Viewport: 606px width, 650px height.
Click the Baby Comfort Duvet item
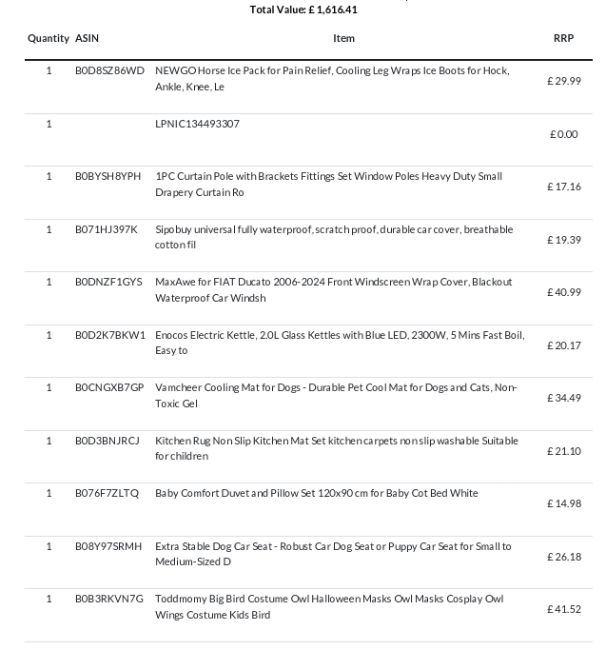click(317, 493)
